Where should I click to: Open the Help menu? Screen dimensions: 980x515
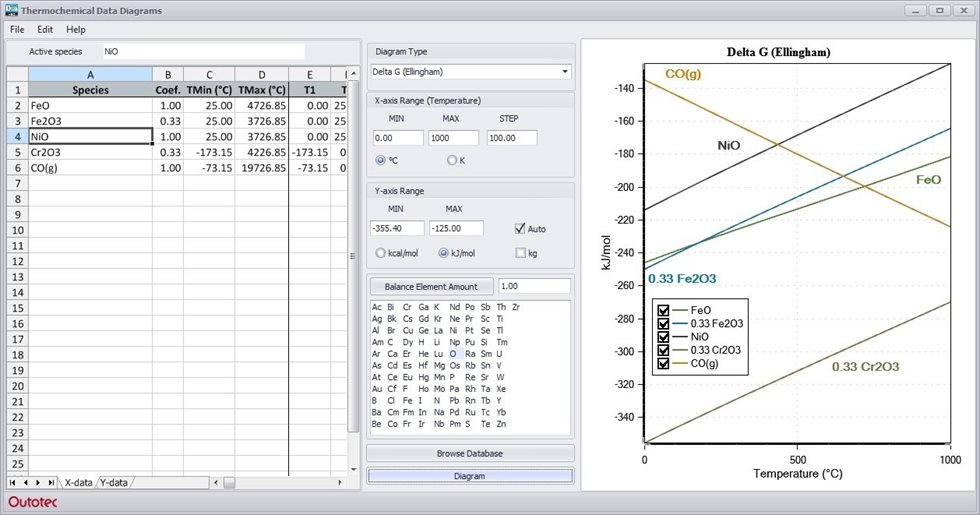click(76, 29)
